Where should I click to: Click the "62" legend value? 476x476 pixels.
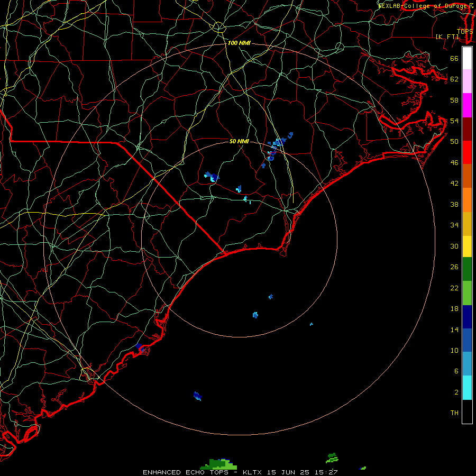[454, 79]
